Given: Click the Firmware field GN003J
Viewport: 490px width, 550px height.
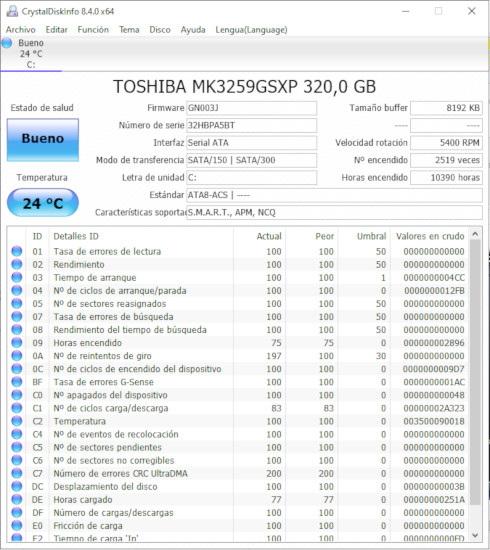Looking at the screenshot, I should pos(251,108).
